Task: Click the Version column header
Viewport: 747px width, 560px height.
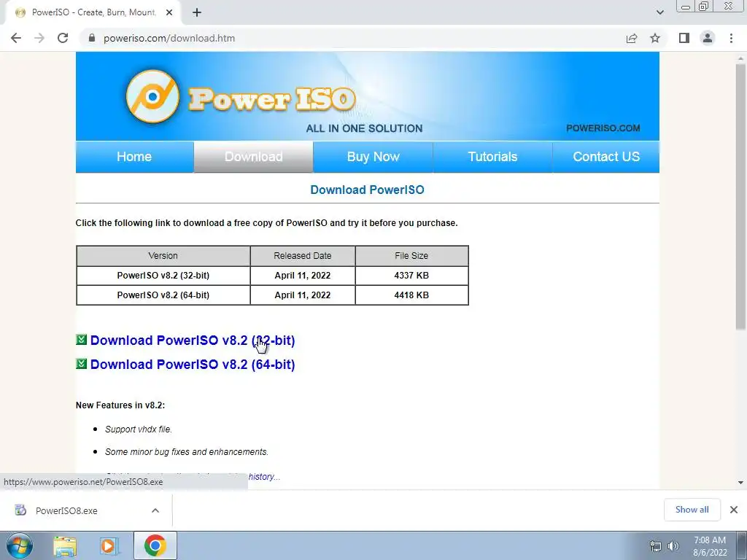Action: (x=163, y=256)
